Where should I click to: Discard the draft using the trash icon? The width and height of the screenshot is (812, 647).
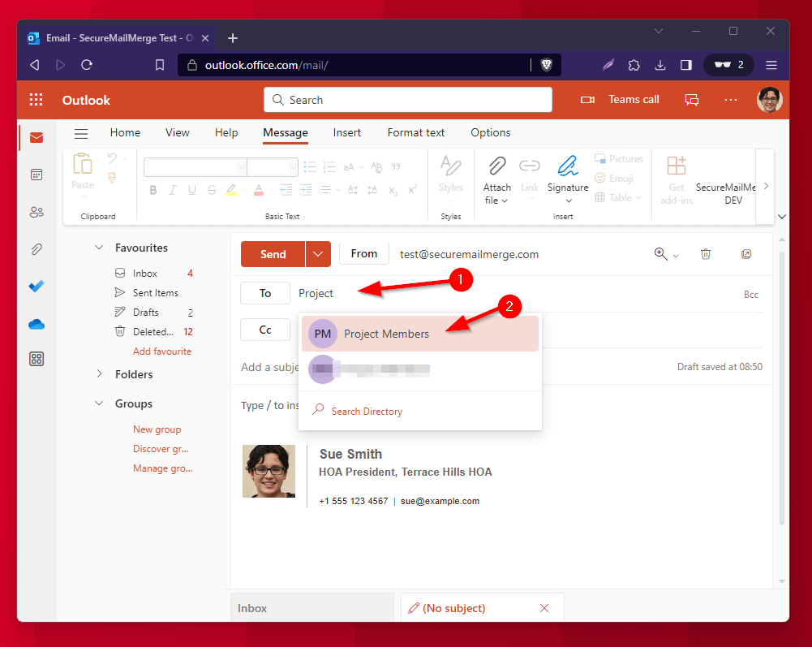click(706, 253)
